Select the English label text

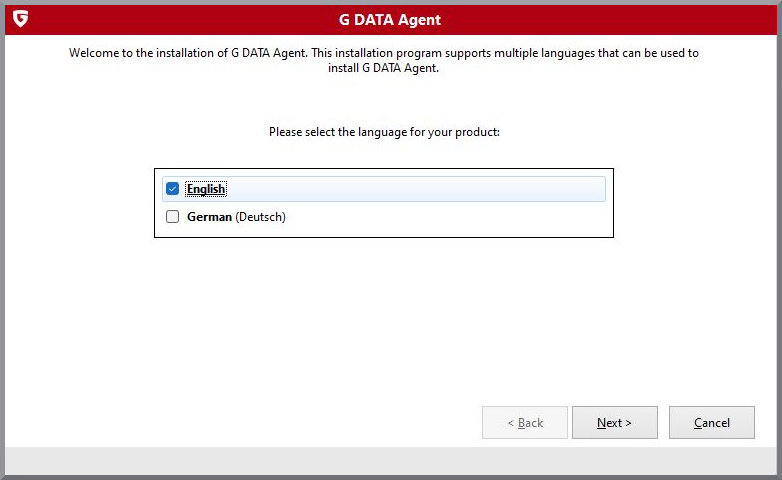(x=206, y=189)
